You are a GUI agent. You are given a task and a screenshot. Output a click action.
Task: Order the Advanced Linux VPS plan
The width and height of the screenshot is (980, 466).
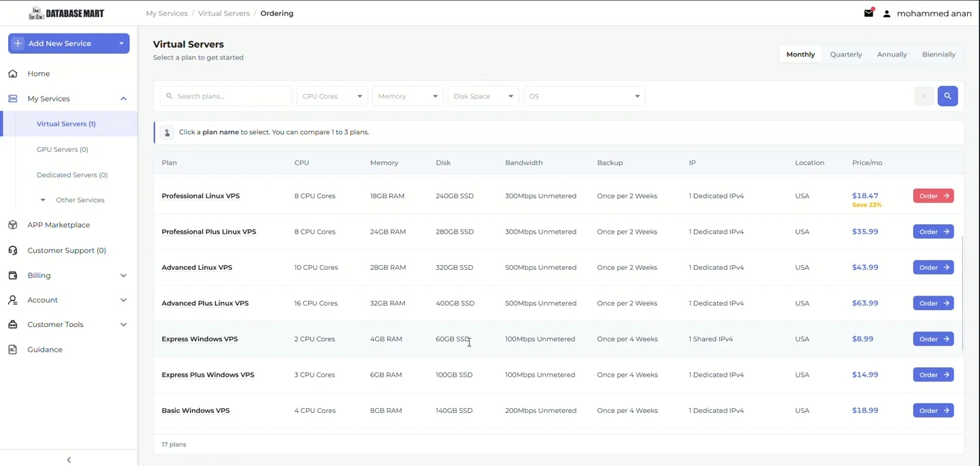(x=933, y=268)
